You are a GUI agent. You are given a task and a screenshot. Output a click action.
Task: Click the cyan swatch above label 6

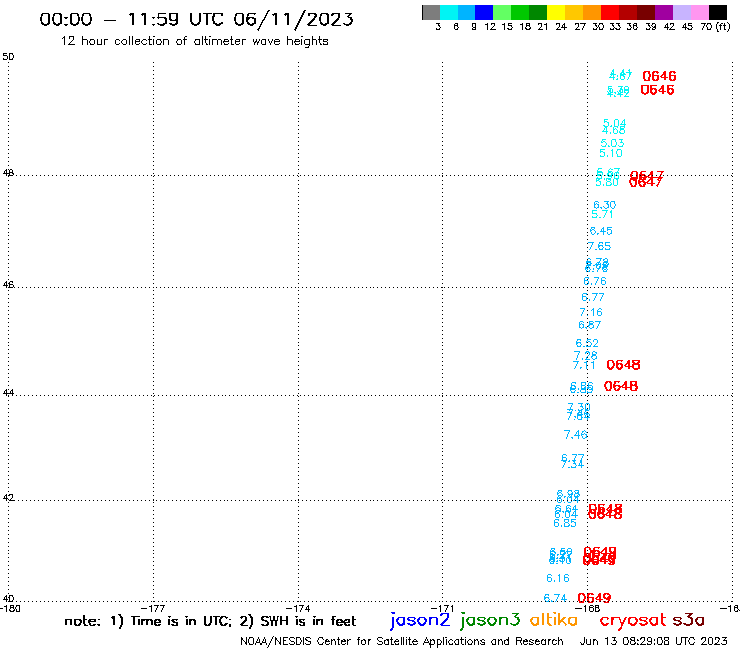pyautogui.click(x=449, y=12)
